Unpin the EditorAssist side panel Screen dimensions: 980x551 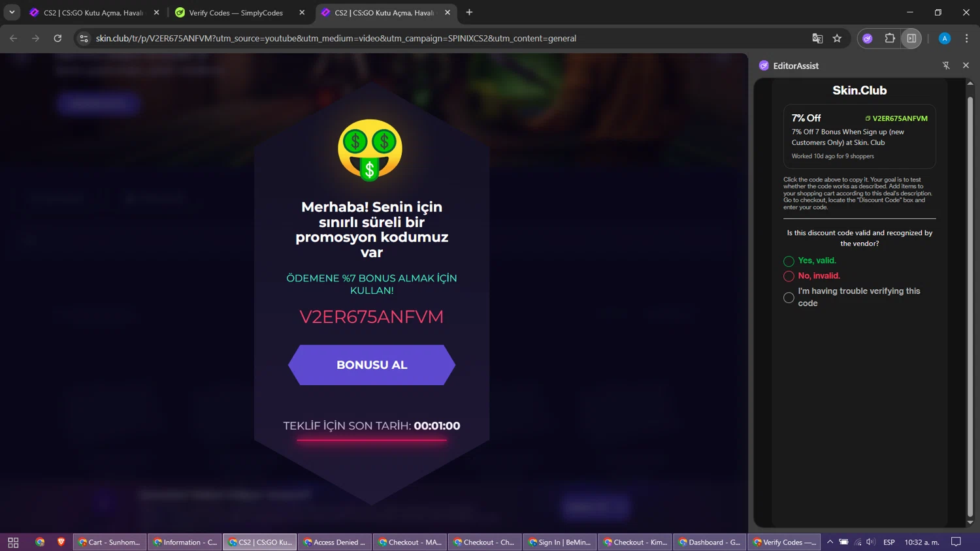[946, 65]
